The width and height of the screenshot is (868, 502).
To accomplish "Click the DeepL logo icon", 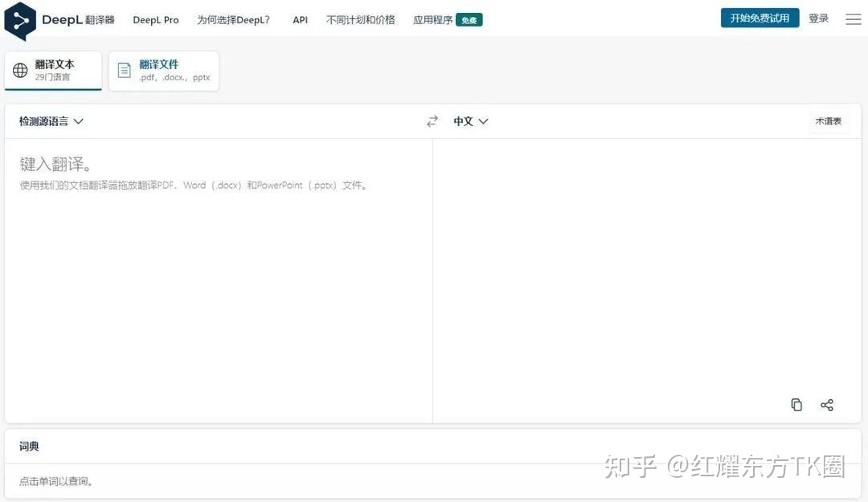I will pos(20,20).
